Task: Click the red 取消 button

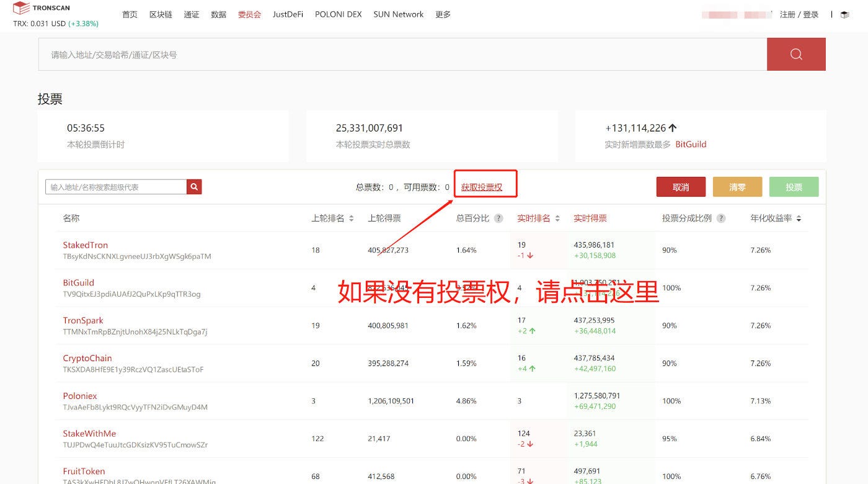Action: pyautogui.click(x=681, y=187)
